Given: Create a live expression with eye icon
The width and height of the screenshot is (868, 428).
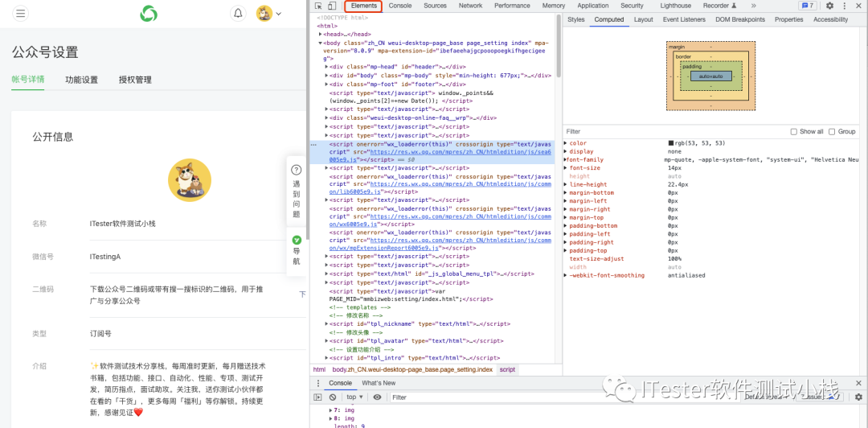Looking at the screenshot, I should coord(377,397).
